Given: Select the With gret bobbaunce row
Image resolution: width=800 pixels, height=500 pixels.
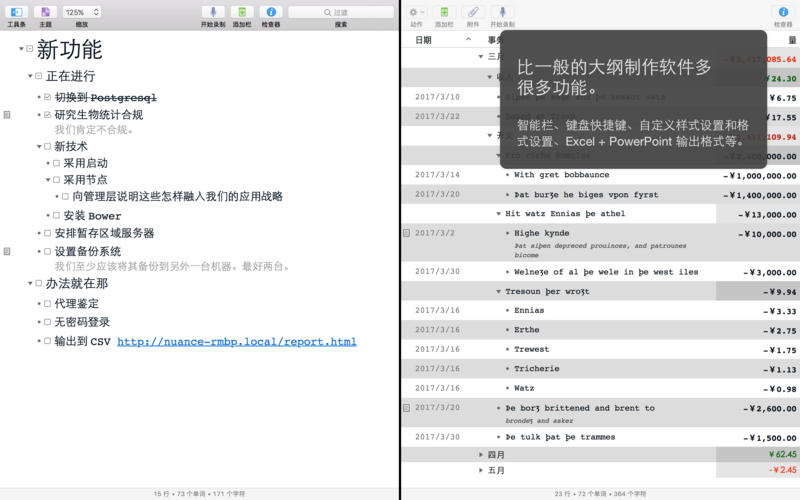Looking at the screenshot, I should point(562,174).
